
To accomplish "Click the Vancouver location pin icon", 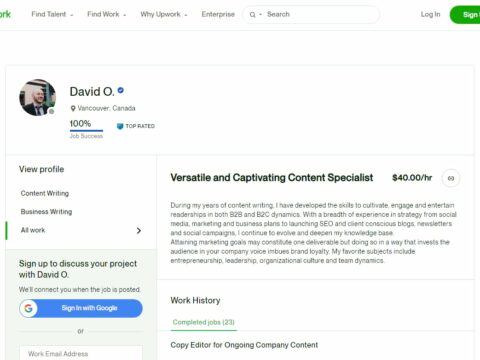I will click(x=73, y=108).
